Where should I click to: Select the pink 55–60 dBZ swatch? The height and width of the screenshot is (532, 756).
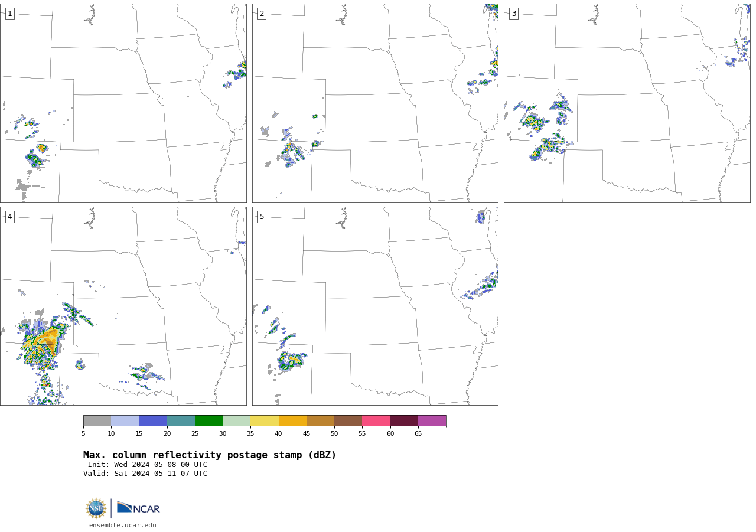(376, 420)
